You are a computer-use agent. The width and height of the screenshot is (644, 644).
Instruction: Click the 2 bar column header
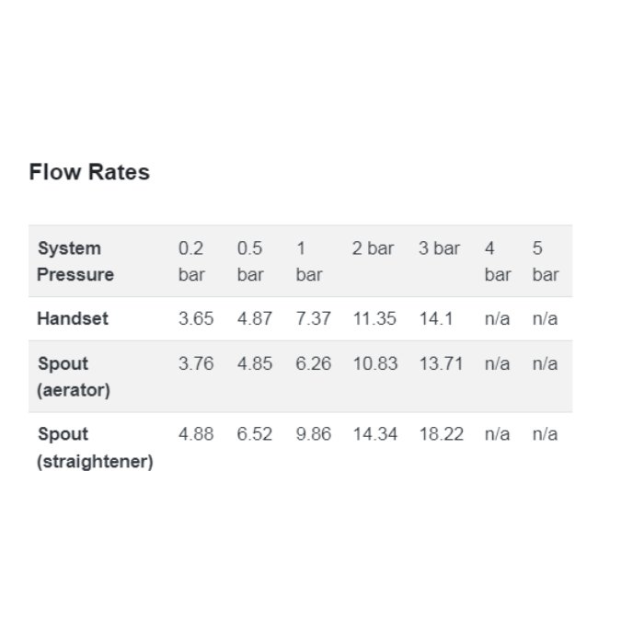(x=373, y=248)
